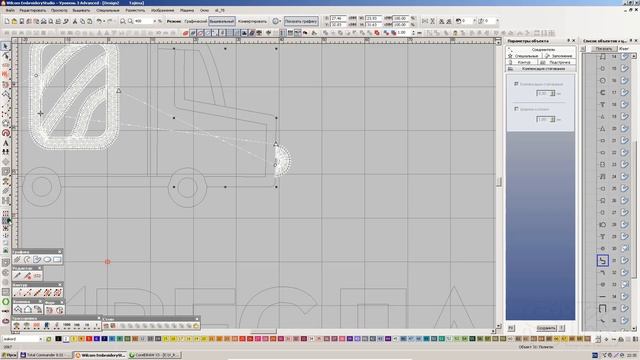Click the canvas horizontal scrollbar thumb
The width and height of the screenshot is (640, 360).
[x=263, y=331]
